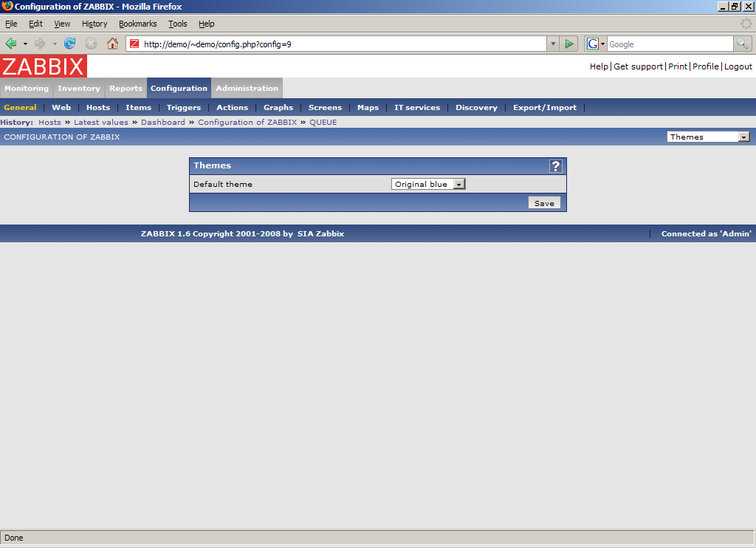Screen dimensions: 756x548
Task: Open the Graphs submenu item
Action: pyautogui.click(x=278, y=108)
